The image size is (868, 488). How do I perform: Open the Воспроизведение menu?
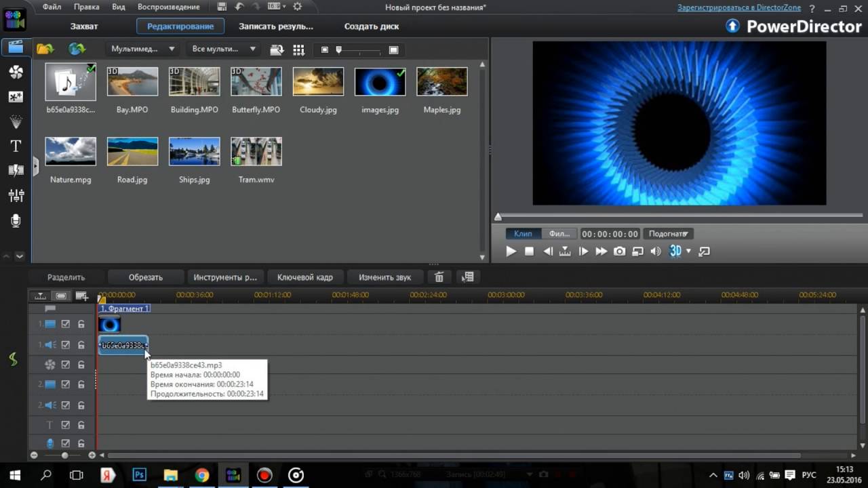(x=169, y=7)
